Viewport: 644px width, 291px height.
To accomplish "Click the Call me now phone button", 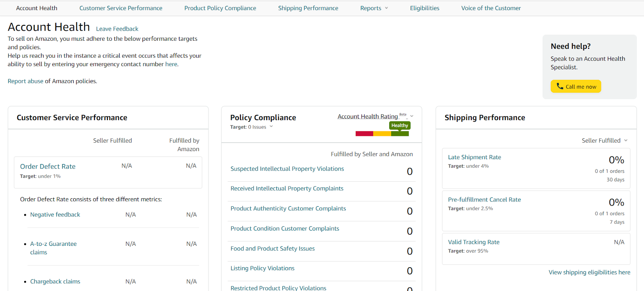I will 576,86.
